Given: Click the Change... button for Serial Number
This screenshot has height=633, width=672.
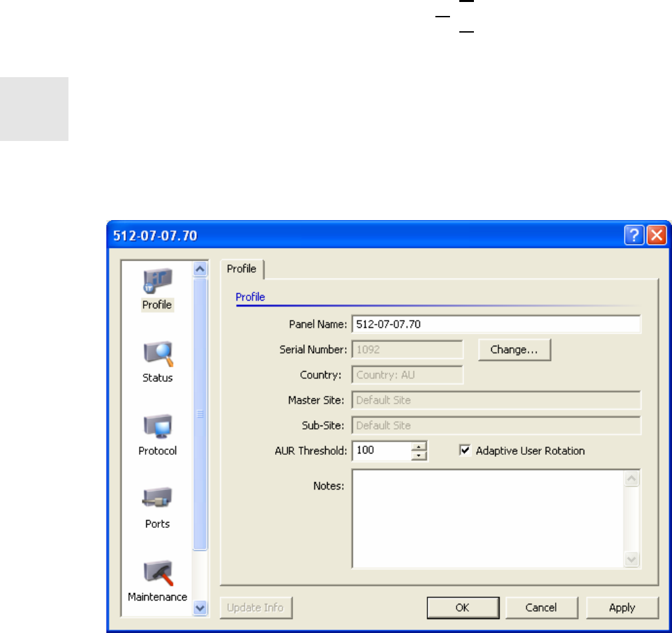Looking at the screenshot, I should point(514,350).
